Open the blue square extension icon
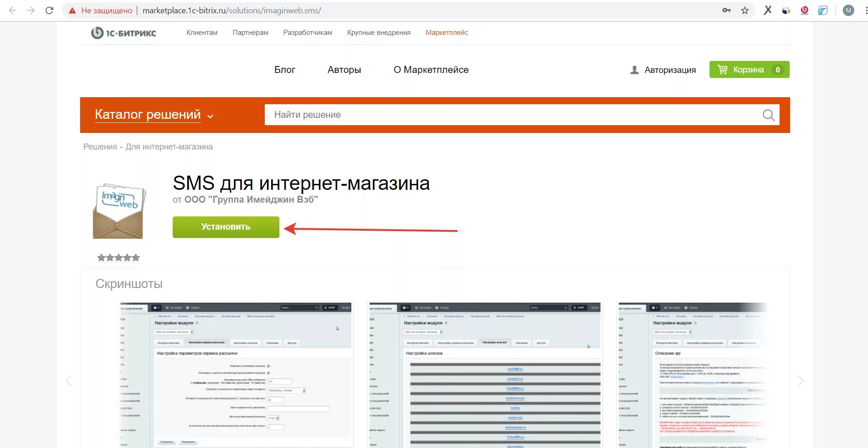This screenshot has height=448, width=868. (x=823, y=10)
